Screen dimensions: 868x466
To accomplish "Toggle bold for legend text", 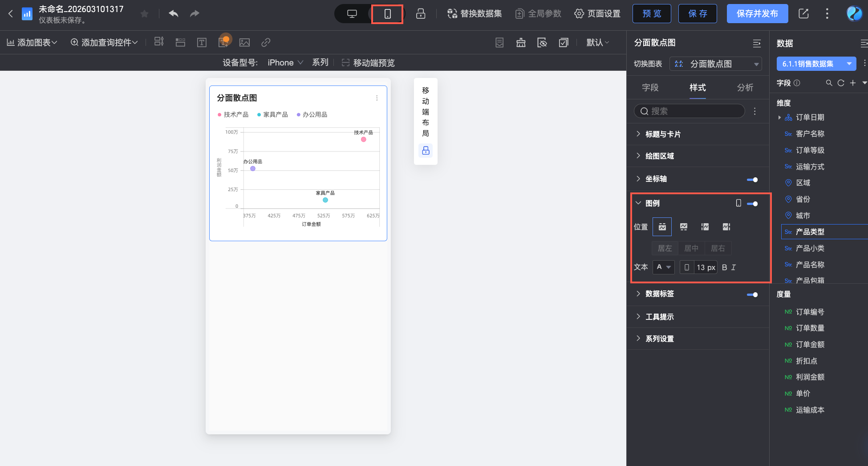I will coord(724,267).
